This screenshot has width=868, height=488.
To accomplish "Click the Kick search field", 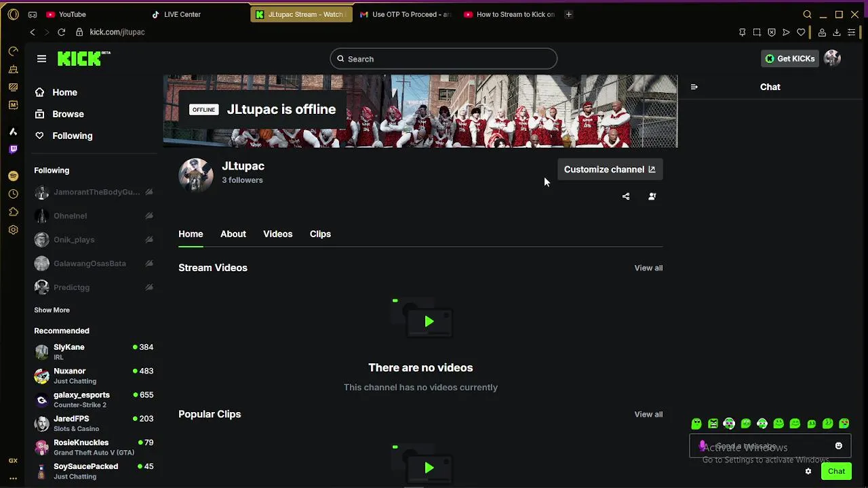I will click(443, 59).
